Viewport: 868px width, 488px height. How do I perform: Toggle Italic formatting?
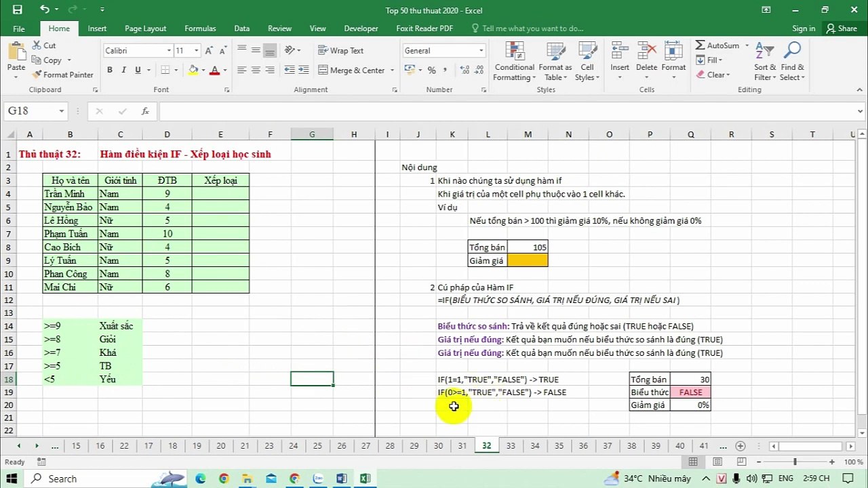[124, 70]
